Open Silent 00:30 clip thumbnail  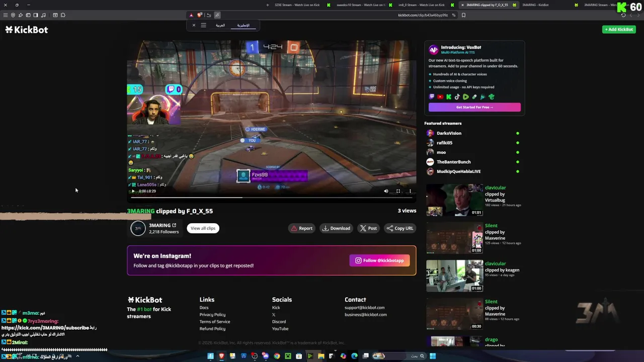454,314
